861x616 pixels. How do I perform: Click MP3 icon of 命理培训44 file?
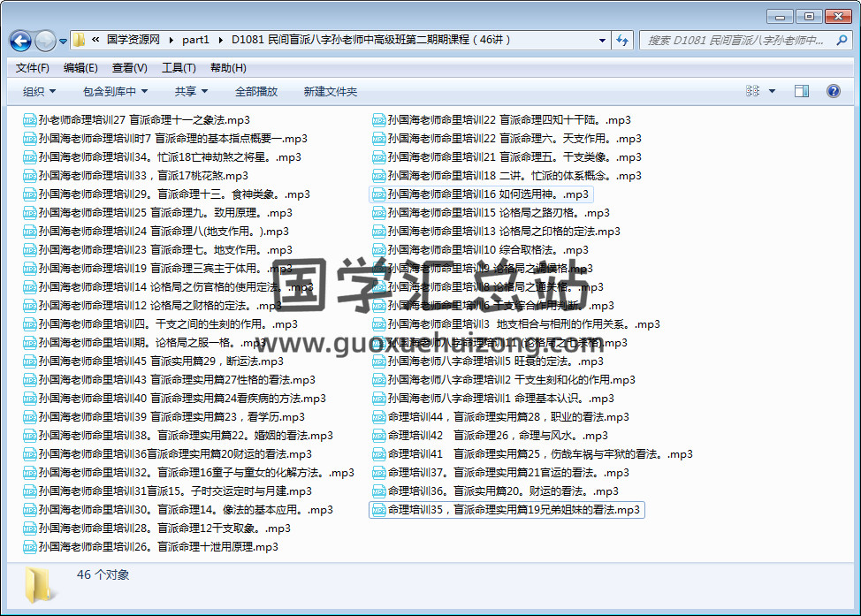coord(378,417)
